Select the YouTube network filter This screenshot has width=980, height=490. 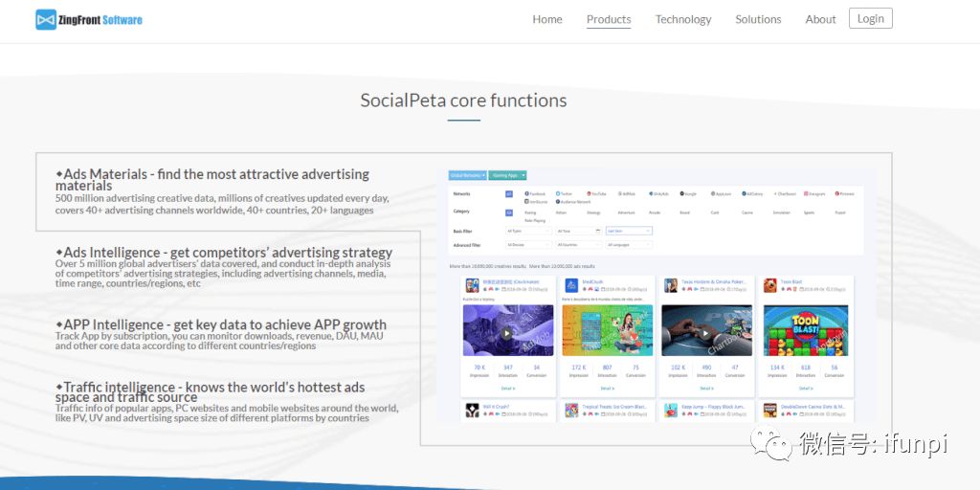[597, 193]
